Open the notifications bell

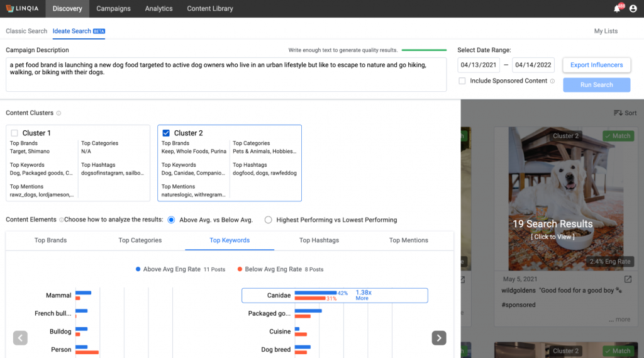coord(618,9)
